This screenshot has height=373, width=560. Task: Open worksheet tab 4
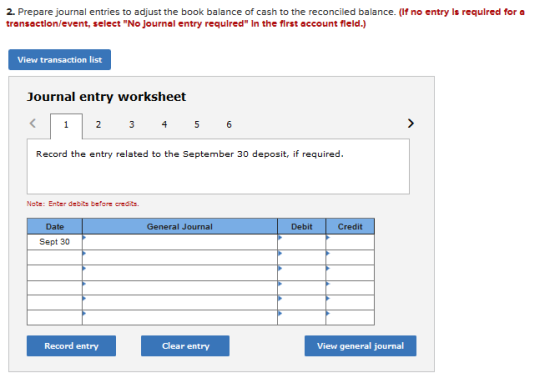[164, 124]
